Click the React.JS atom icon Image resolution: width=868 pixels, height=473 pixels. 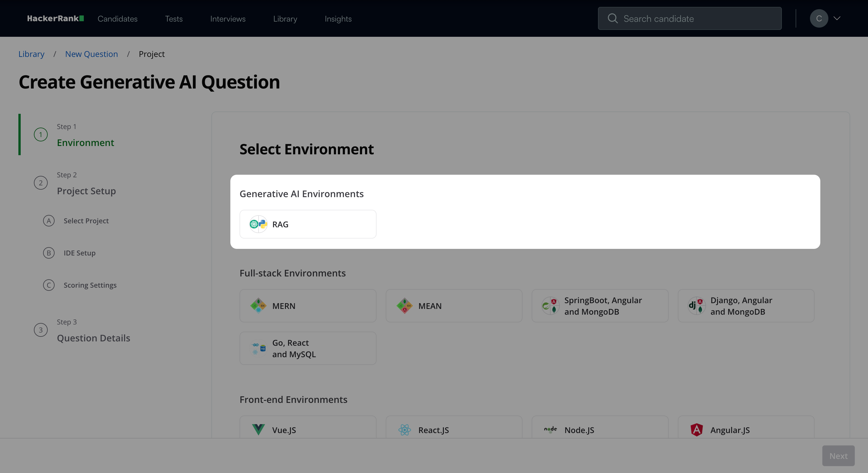tap(405, 430)
